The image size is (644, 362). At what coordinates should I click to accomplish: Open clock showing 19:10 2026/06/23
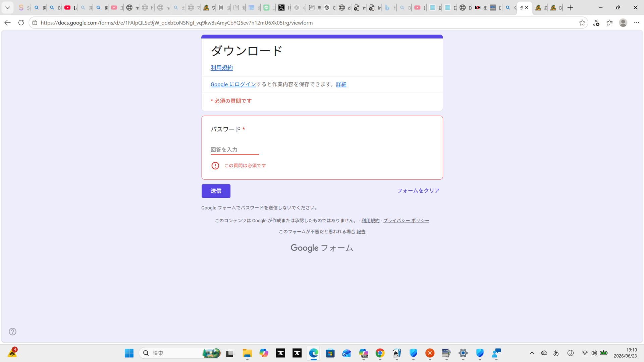625,353
